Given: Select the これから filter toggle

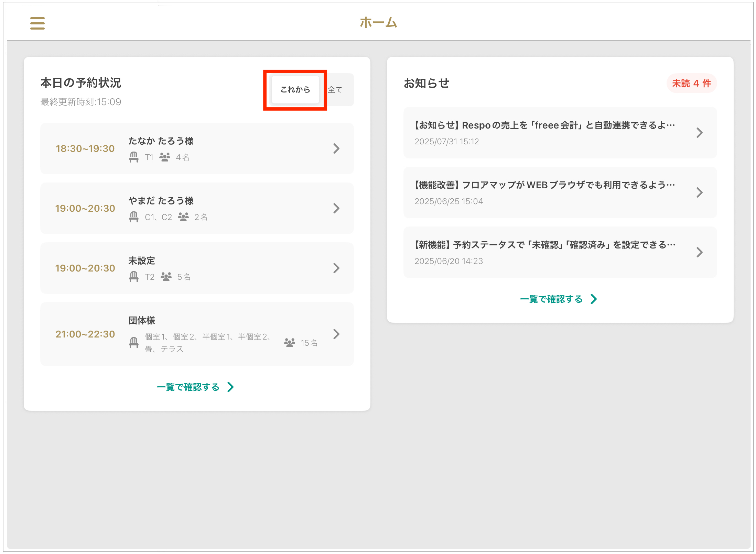Looking at the screenshot, I should (x=295, y=90).
